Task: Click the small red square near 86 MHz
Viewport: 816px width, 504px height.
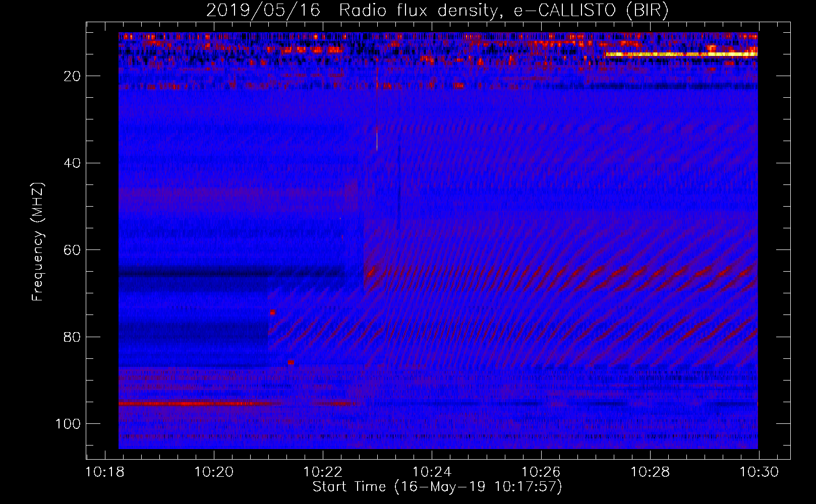Action: [291, 362]
